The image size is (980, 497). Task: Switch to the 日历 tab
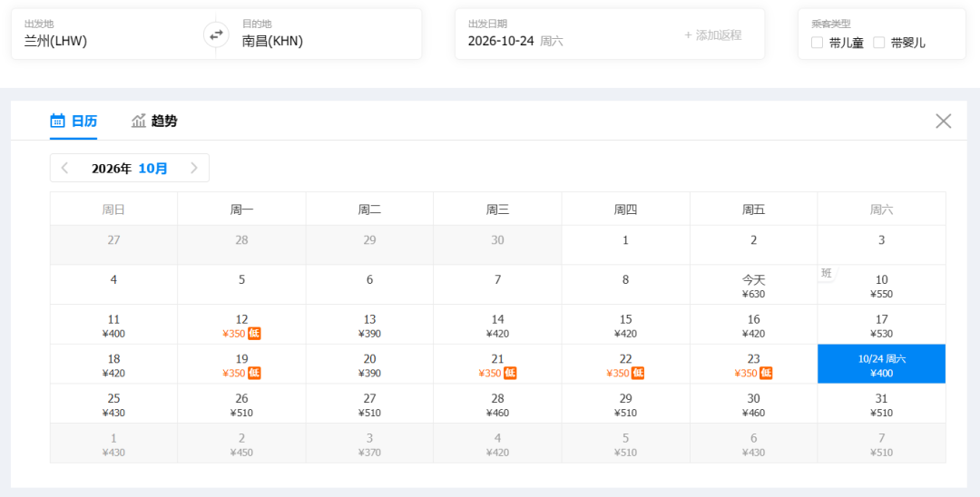pos(73,121)
